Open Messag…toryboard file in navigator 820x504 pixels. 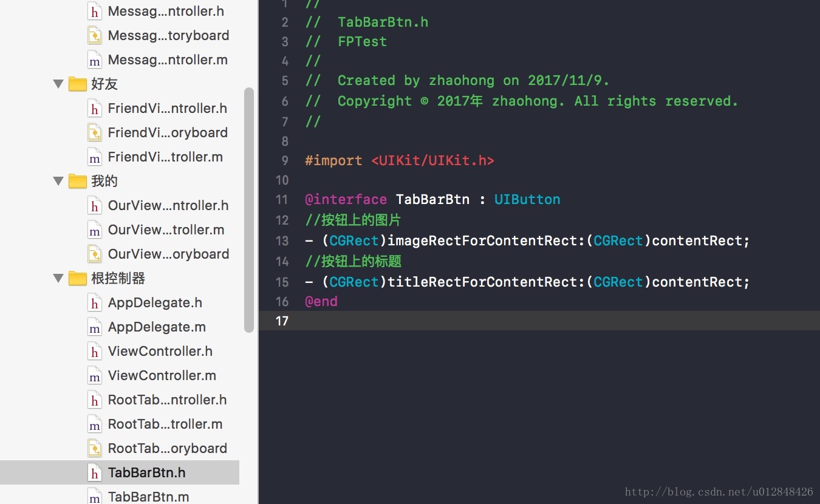pos(168,35)
